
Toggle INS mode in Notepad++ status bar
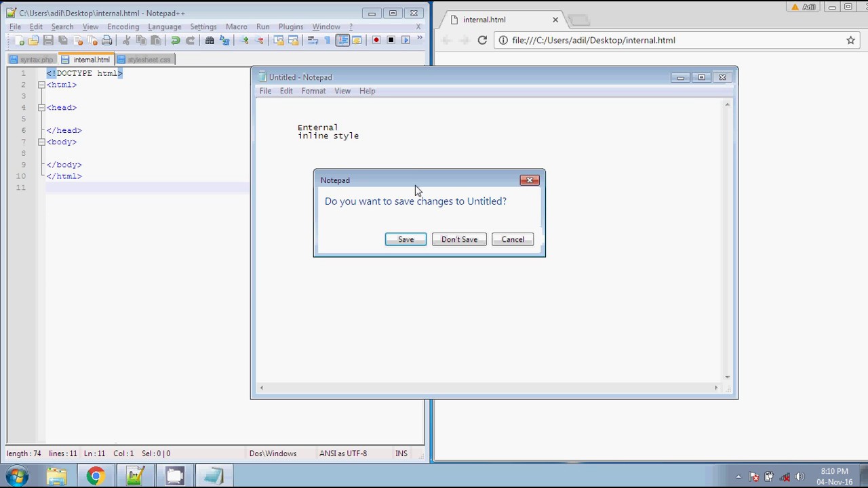pos(401,453)
